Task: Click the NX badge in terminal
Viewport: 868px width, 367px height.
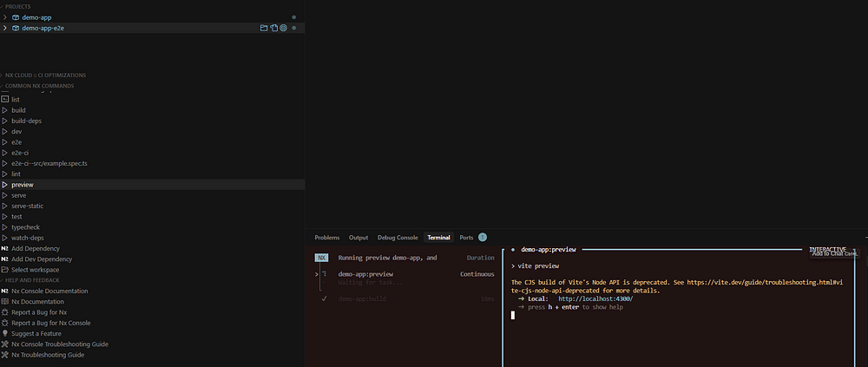Action: click(x=322, y=258)
